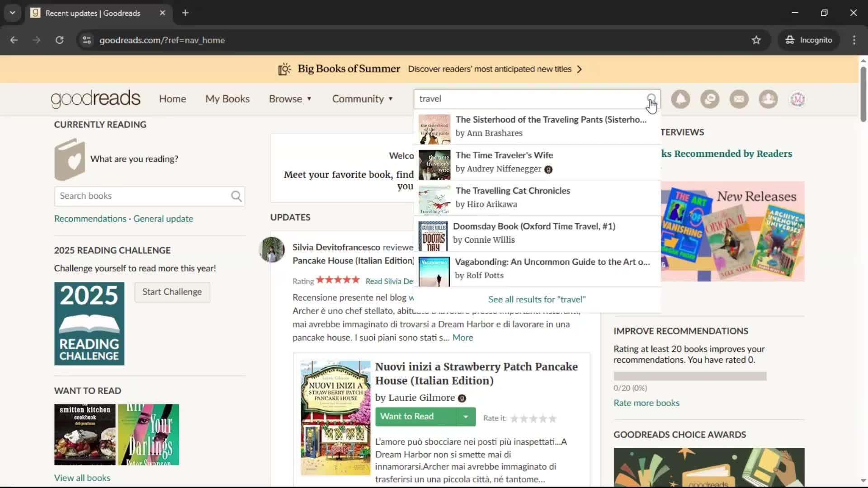Image resolution: width=868 pixels, height=488 pixels.
Task: Open the messages envelope icon
Action: tap(739, 99)
